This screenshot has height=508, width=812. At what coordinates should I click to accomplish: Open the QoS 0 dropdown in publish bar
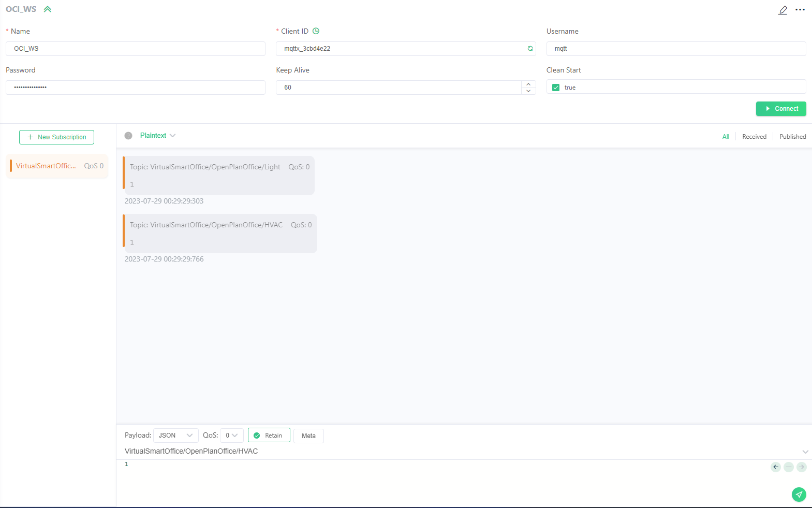click(231, 436)
